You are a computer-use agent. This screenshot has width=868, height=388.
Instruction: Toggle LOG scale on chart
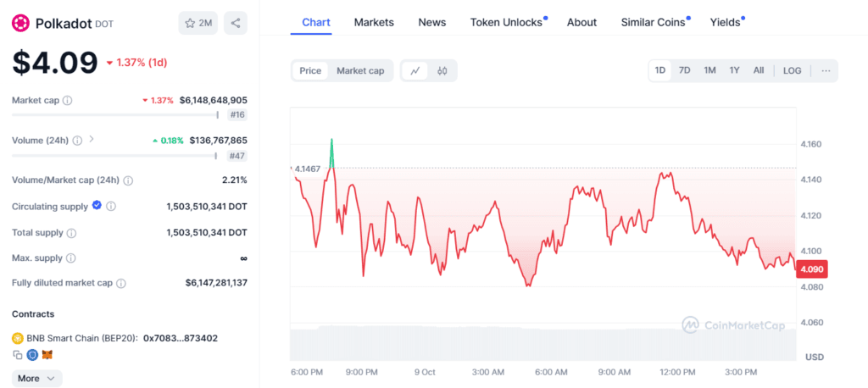(x=793, y=71)
